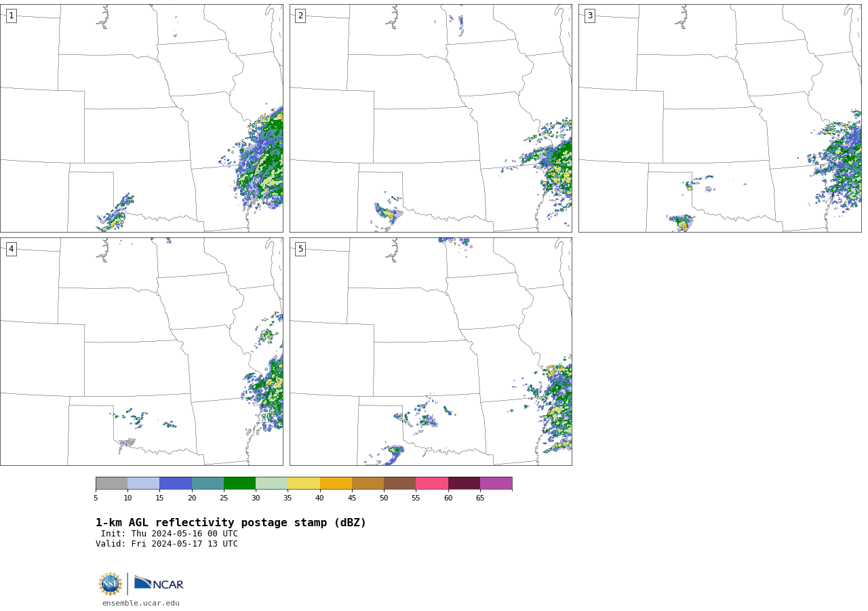
Task: Open ensemble member 5 reflectivity map
Action: [431, 351]
